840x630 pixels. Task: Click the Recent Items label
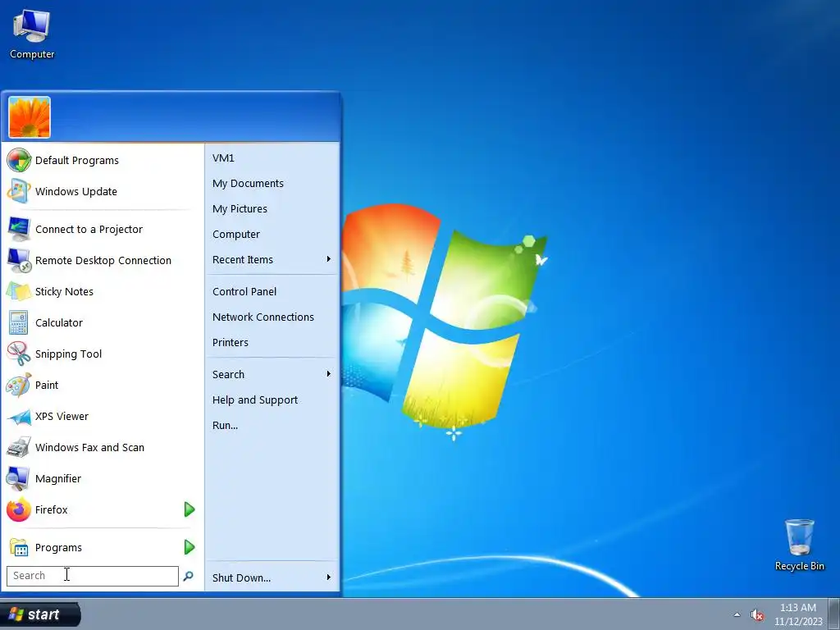243,259
